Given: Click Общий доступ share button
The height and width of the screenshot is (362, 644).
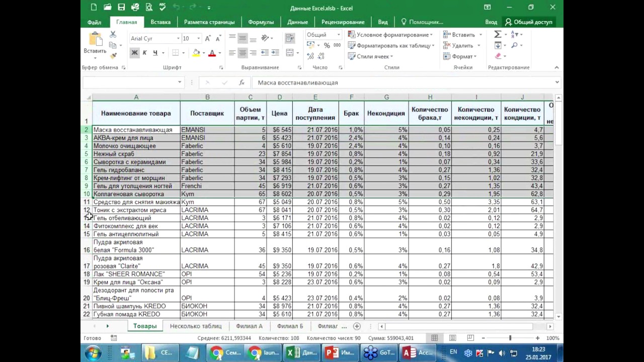Looking at the screenshot, I should [x=529, y=22].
